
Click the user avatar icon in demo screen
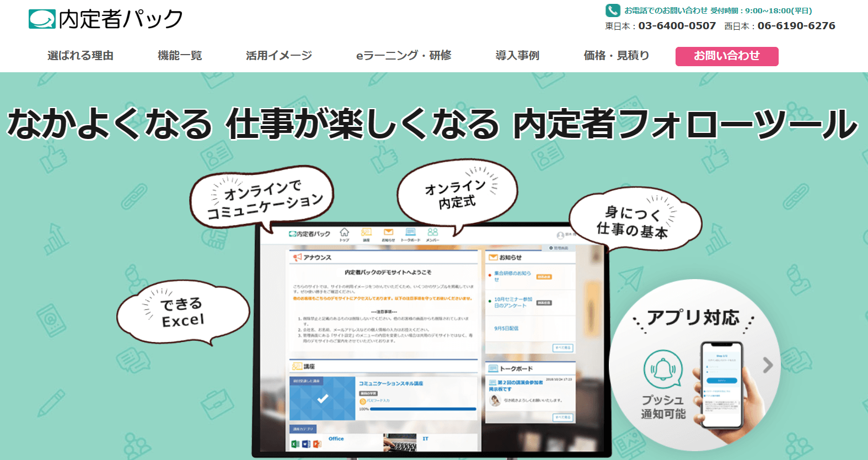point(560,235)
